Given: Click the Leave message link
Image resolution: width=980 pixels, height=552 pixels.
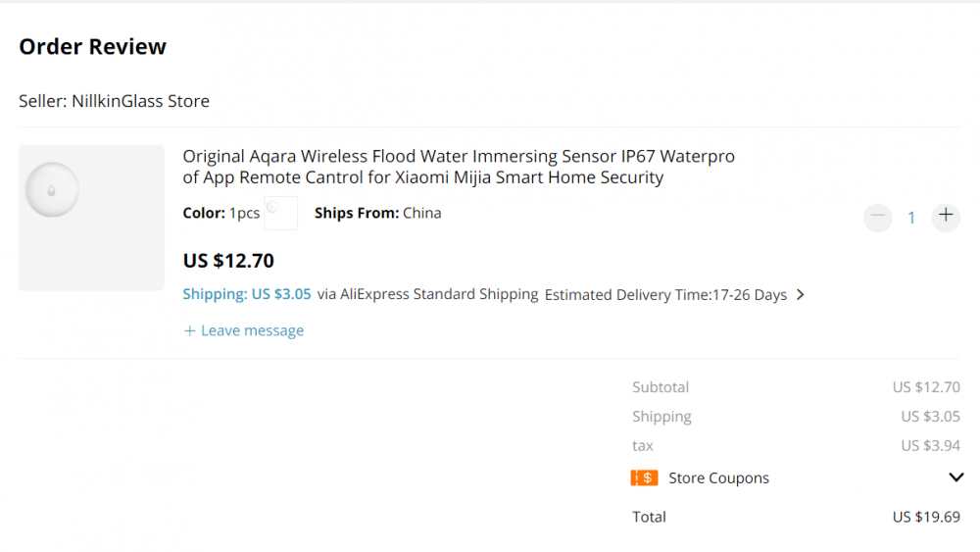Looking at the screenshot, I should point(252,331).
